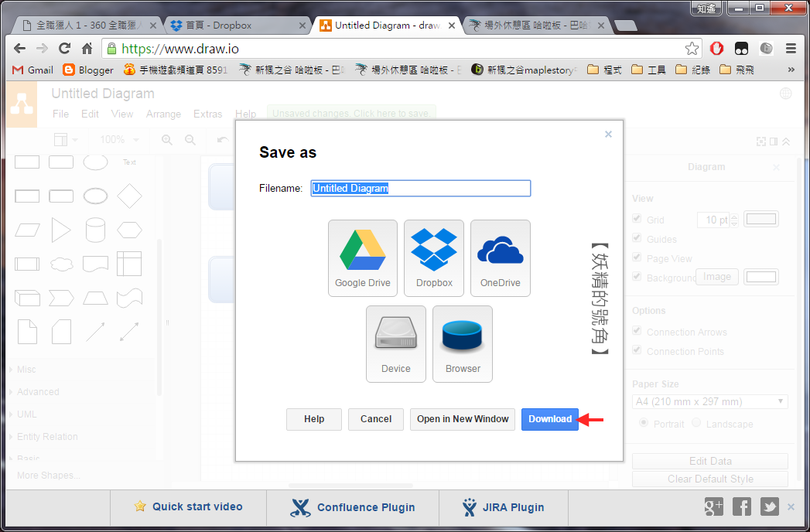This screenshot has height=532, width=810.
Task: Toggle the Grid checkbox
Action: (x=637, y=219)
